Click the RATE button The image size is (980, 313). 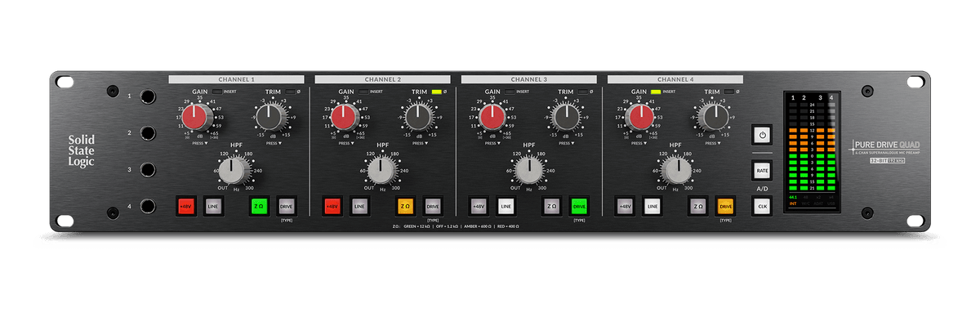pos(761,171)
